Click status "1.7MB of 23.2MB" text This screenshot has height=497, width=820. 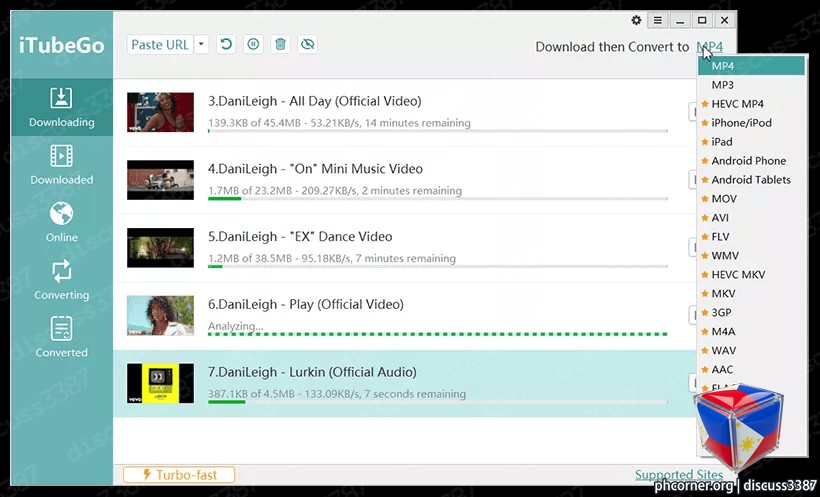250,190
